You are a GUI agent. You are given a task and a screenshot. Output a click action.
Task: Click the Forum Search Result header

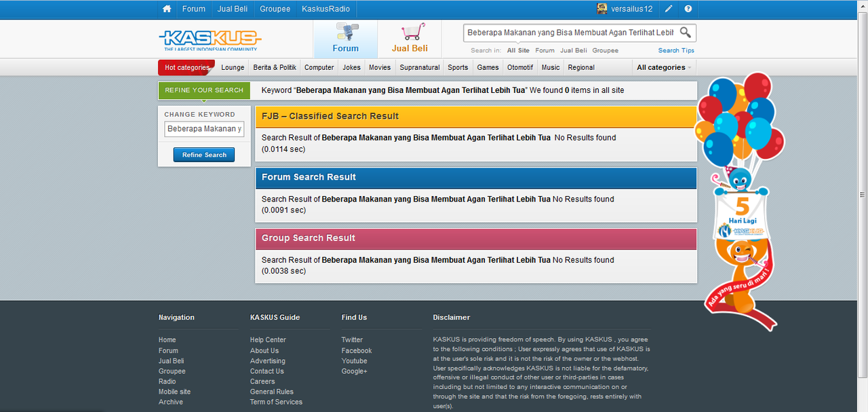pyautogui.click(x=476, y=177)
